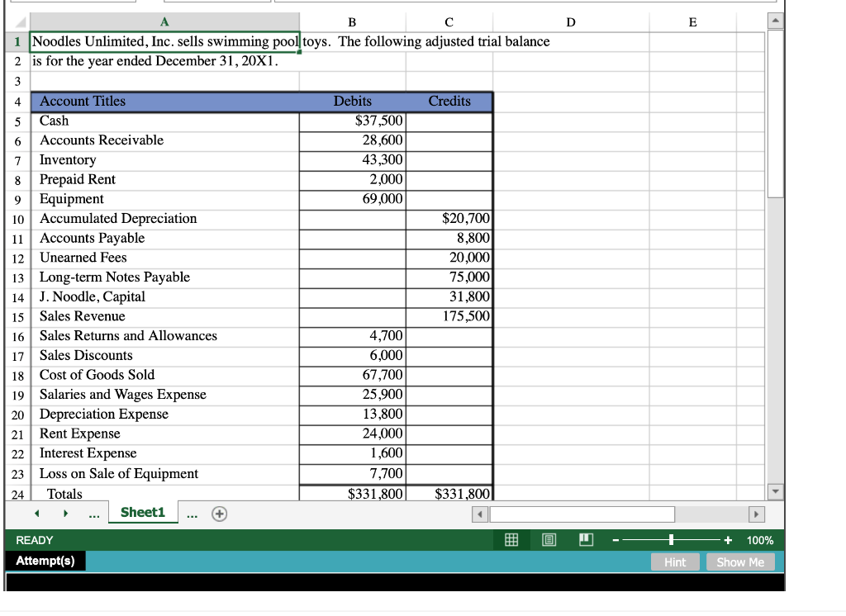The width and height of the screenshot is (846, 616).
Task: Select the Sheet1 tab
Action: [x=142, y=512]
